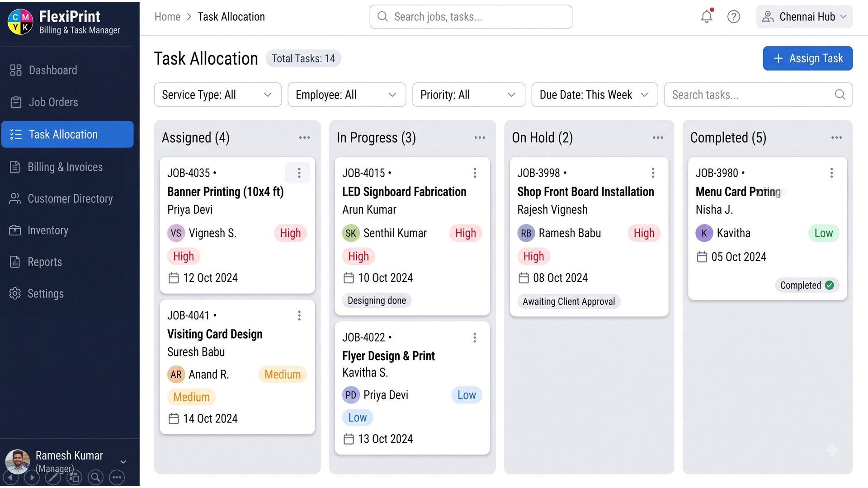
Task: Expand the Due Date This Week dropdown
Action: click(x=594, y=94)
